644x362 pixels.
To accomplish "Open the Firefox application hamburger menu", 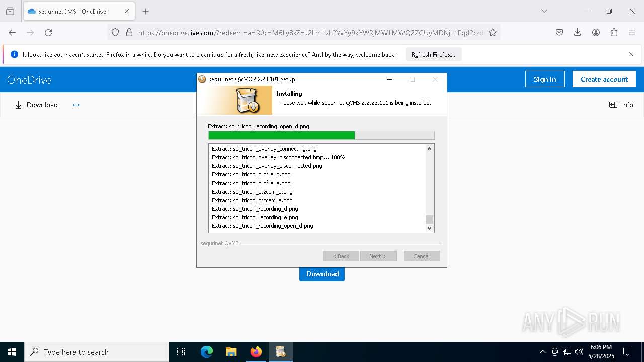I will coord(632,32).
